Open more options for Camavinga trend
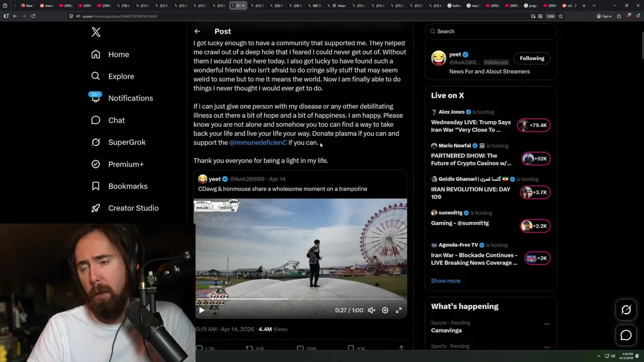The height and width of the screenshot is (362, 644). coord(547,324)
